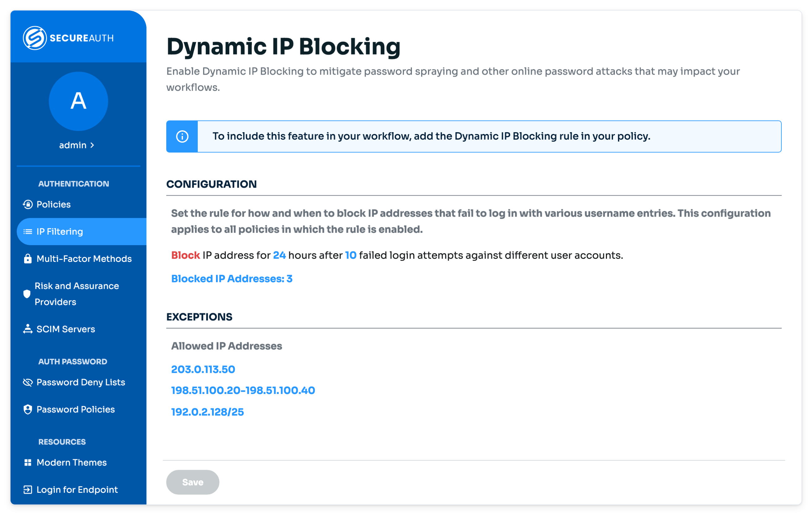Click the Save button
Viewport: 812px width, 515px height.
click(192, 482)
